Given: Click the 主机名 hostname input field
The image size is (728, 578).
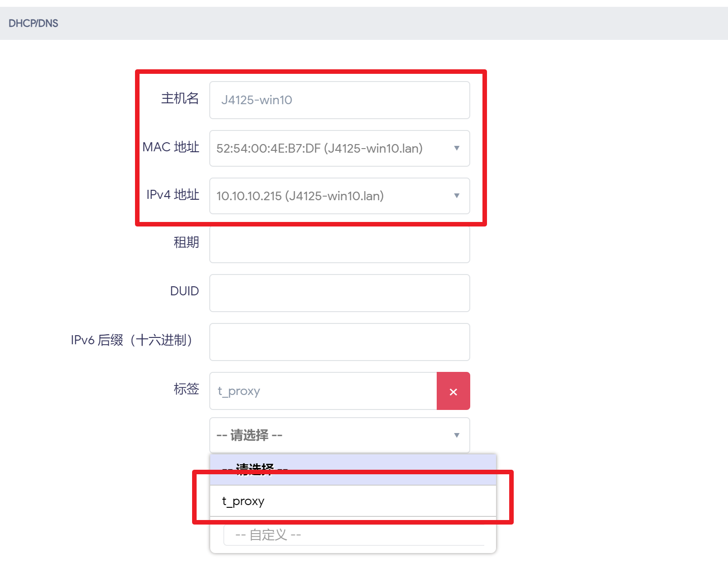Looking at the screenshot, I should (340, 100).
